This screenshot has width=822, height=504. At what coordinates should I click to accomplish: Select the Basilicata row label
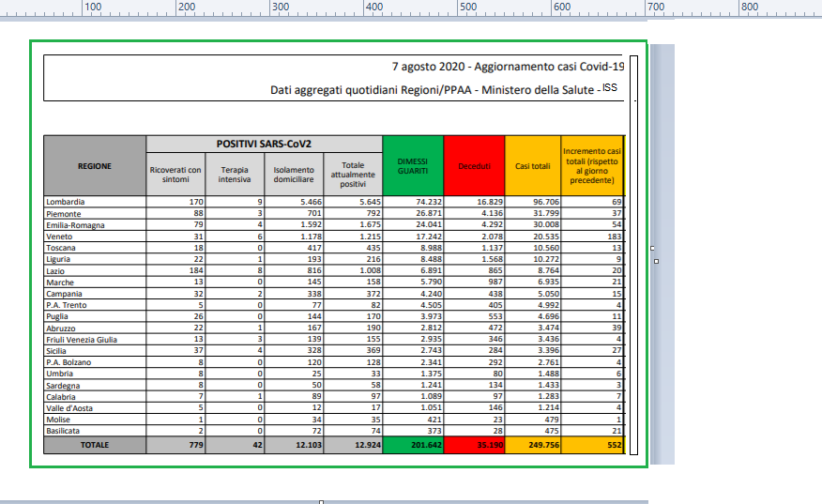pos(63,431)
